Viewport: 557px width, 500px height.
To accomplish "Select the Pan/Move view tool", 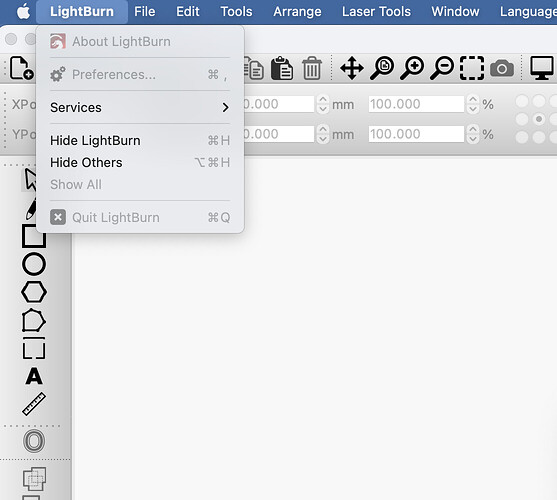I will 352,68.
